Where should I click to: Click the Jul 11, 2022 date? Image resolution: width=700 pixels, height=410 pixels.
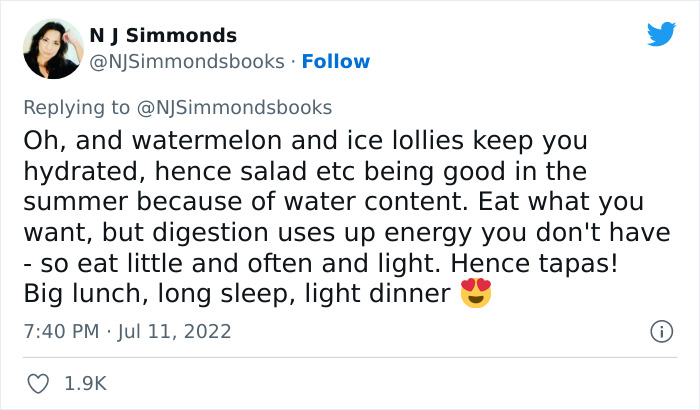[173, 331]
